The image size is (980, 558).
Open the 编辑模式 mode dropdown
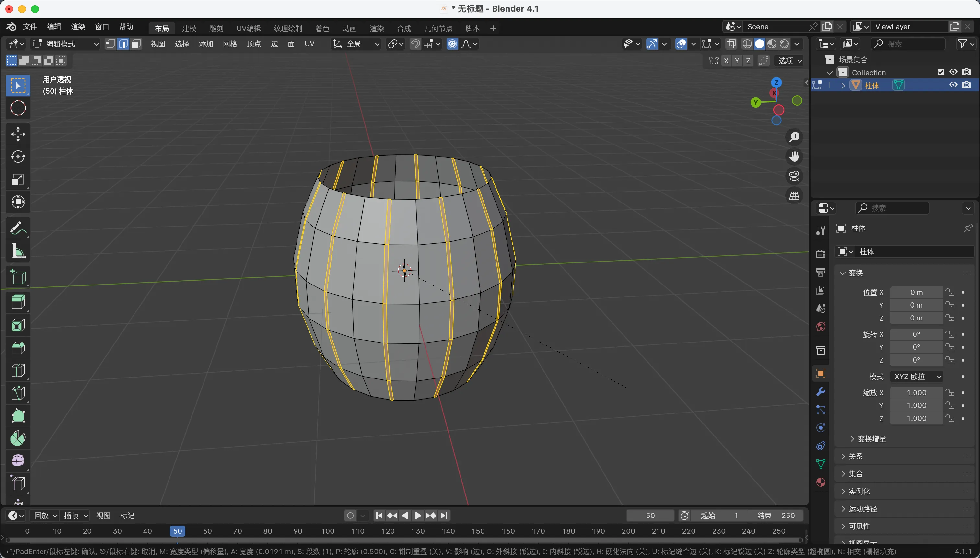click(65, 44)
